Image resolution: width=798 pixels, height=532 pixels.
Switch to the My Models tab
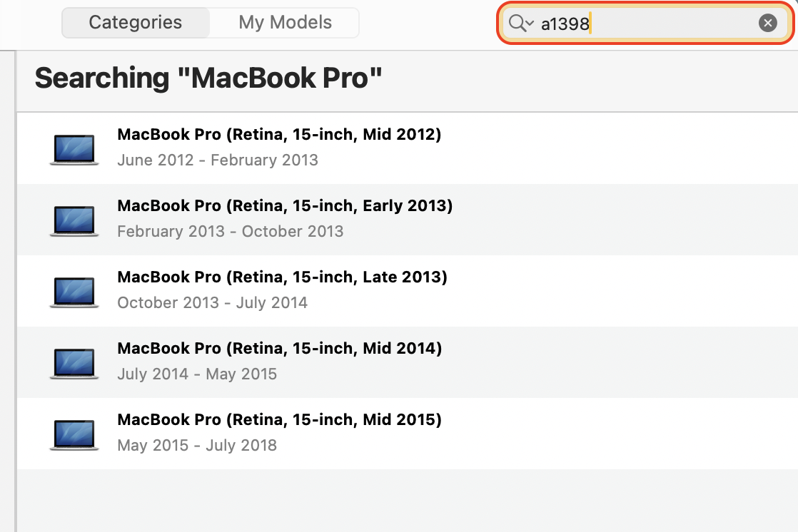point(284,22)
